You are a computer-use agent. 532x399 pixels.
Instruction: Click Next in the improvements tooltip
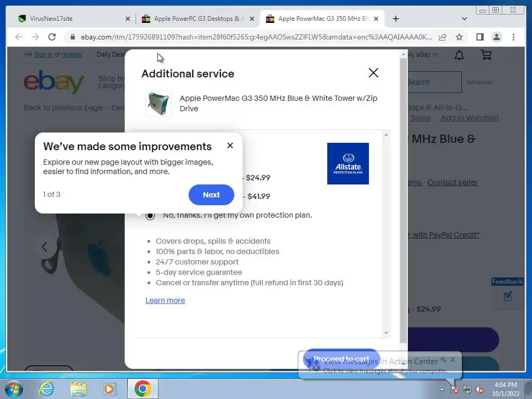click(211, 195)
